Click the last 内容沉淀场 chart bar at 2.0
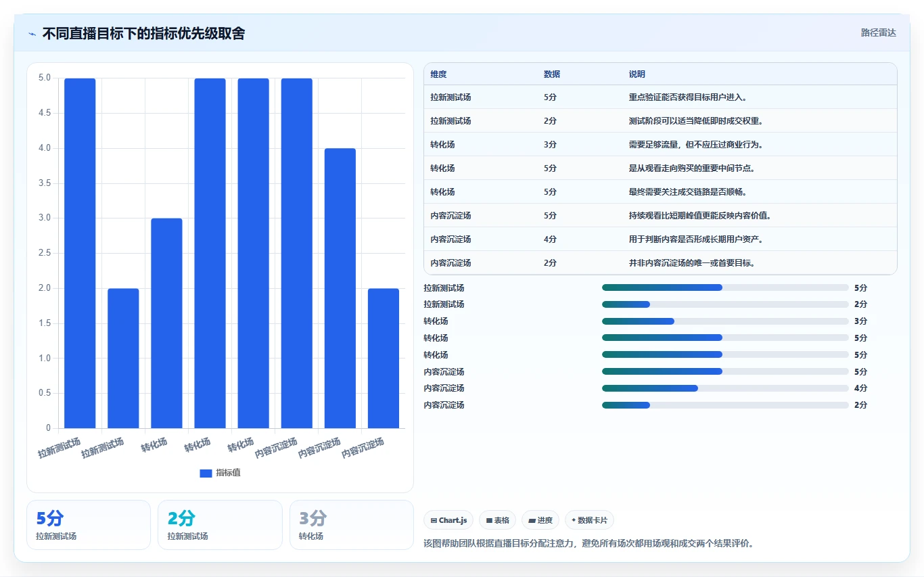 (x=384, y=359)
